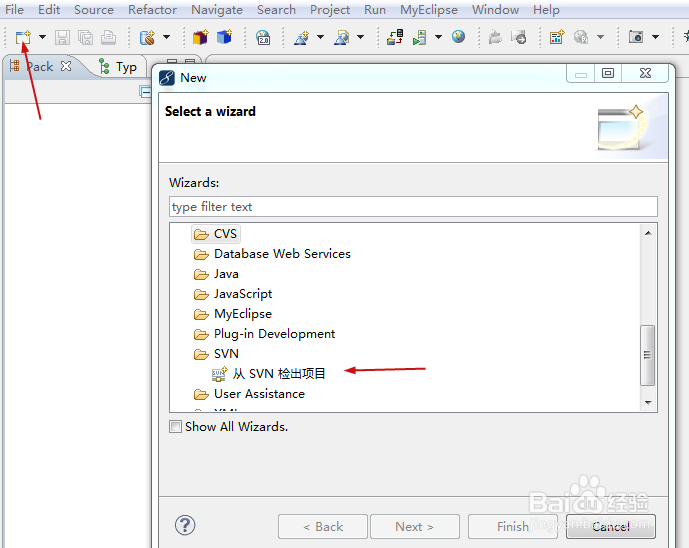Image resolution: width=689 pixels, height=548 pixels.
Task: Switch to the Type Hierarchy tab
Action: (118, 67)
